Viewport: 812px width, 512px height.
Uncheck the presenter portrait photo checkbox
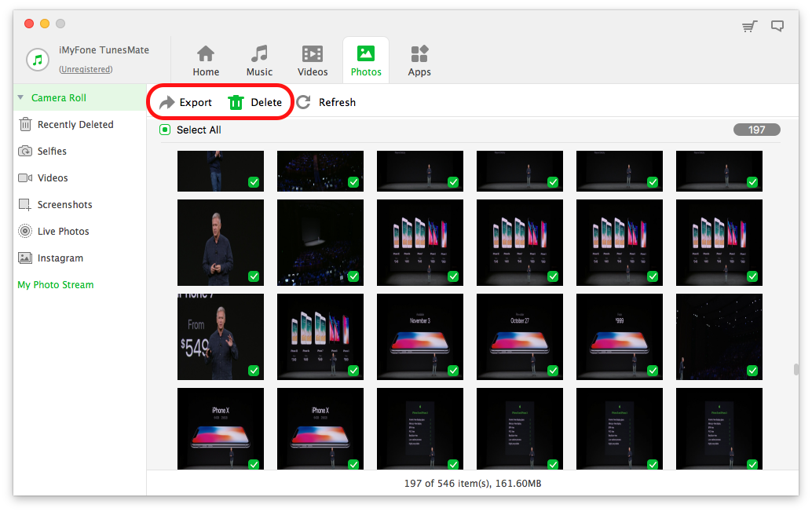click(x=254, y=276)
